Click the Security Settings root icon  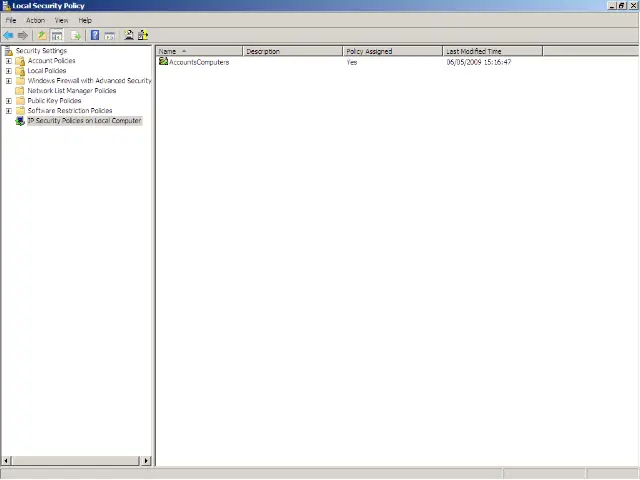tap(9, 51)
